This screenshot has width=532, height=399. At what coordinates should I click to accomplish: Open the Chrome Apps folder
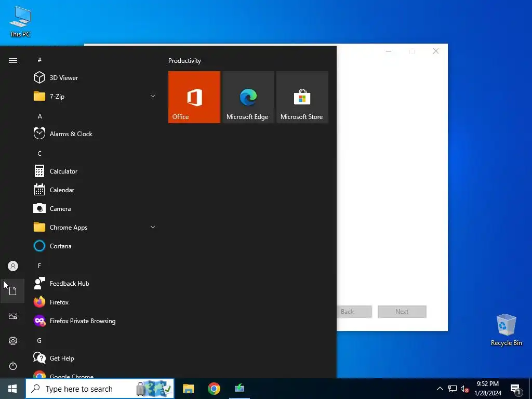click(95, 228)
